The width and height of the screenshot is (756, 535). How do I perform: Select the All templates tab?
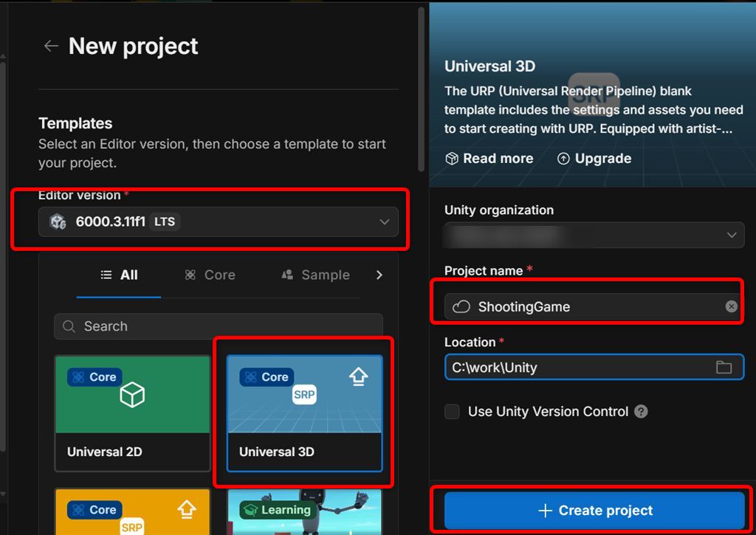pyautogui.click(x=119, y=275)
